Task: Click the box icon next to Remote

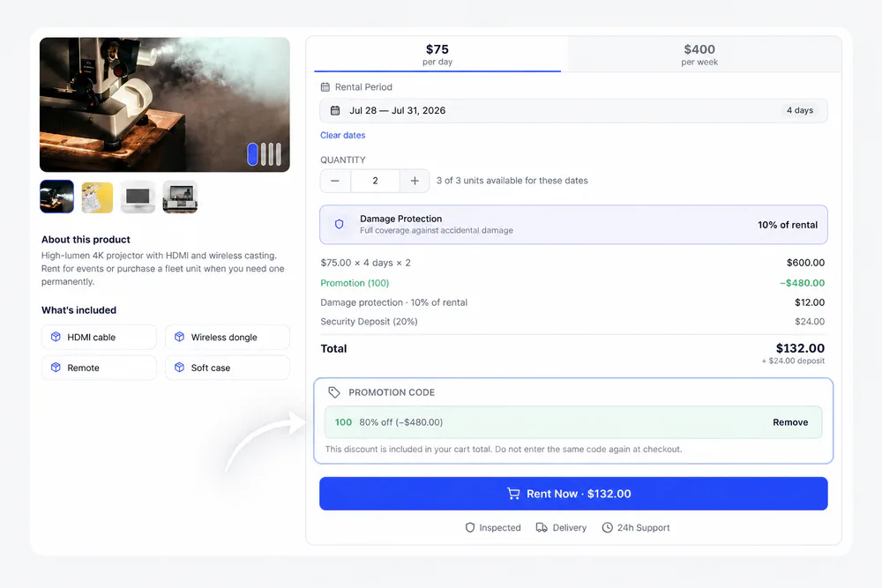Action: 56,367
